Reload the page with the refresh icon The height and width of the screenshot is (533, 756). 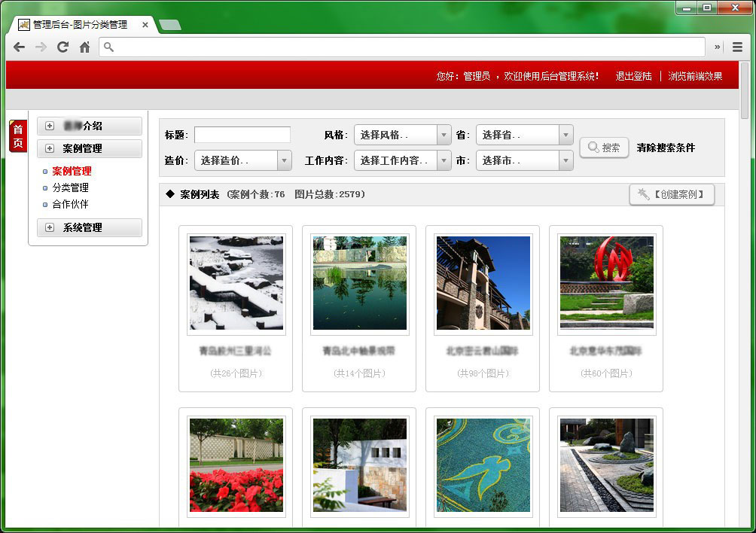[62, 47]
